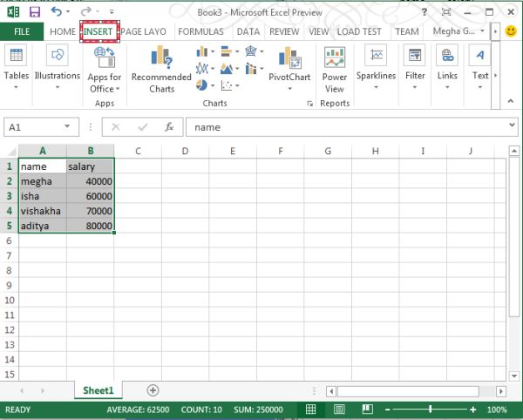Screen dimensions: 523x420
Task: Click the Insert Function fx button
Action: coord(169,127)
